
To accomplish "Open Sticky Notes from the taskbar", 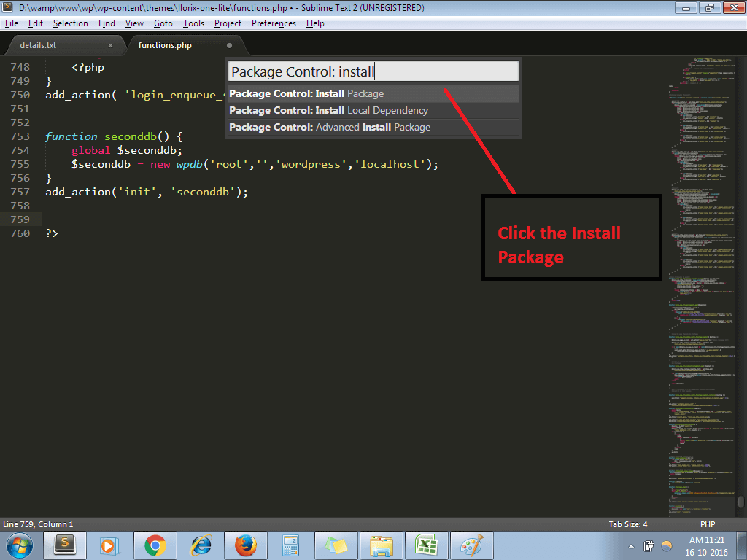I will click(x=336, y=545).
